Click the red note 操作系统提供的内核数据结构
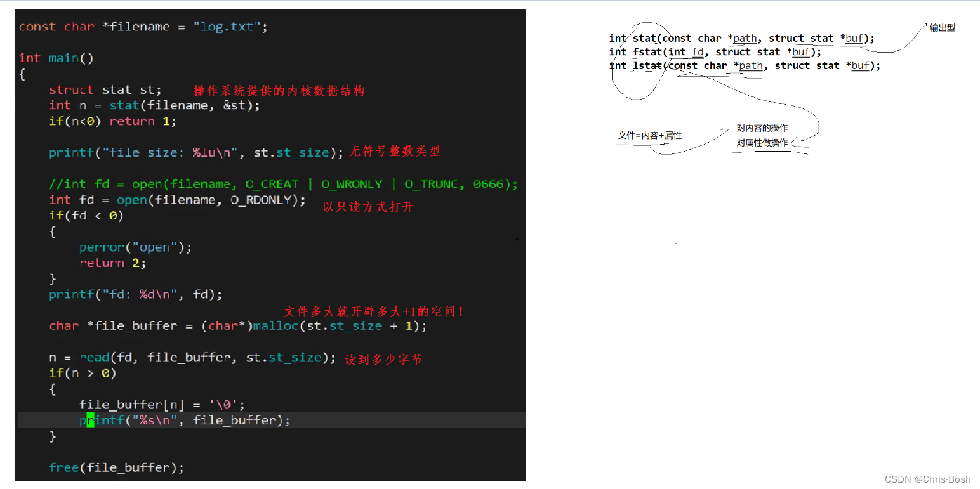The image size is (980, 489). click(x=279, y=91)
